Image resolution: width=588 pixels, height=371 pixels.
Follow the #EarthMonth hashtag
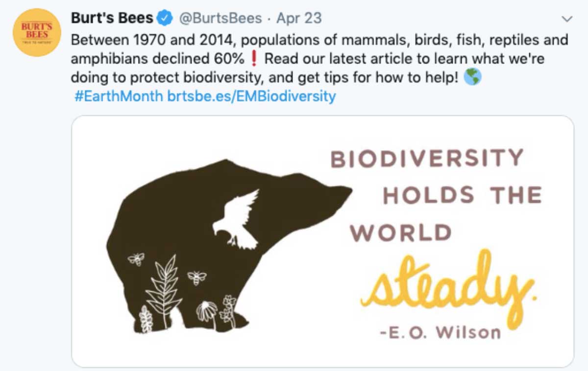pos(119,95)
